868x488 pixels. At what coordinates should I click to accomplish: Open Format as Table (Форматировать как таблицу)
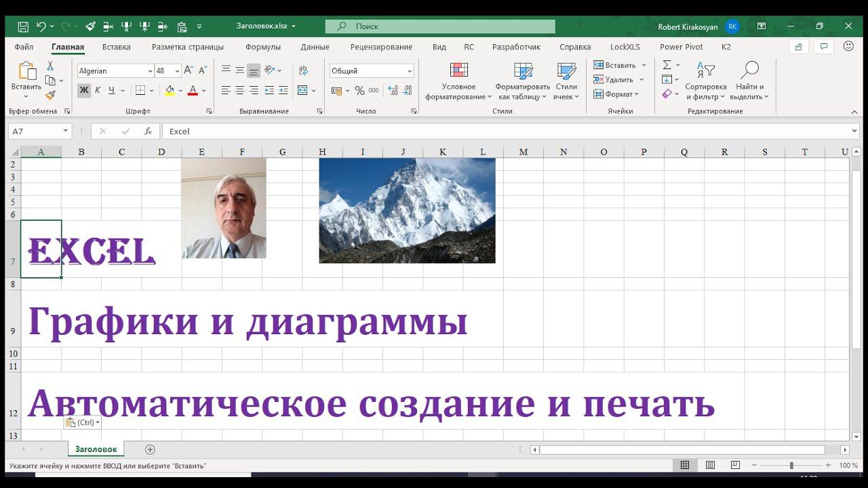523,81
